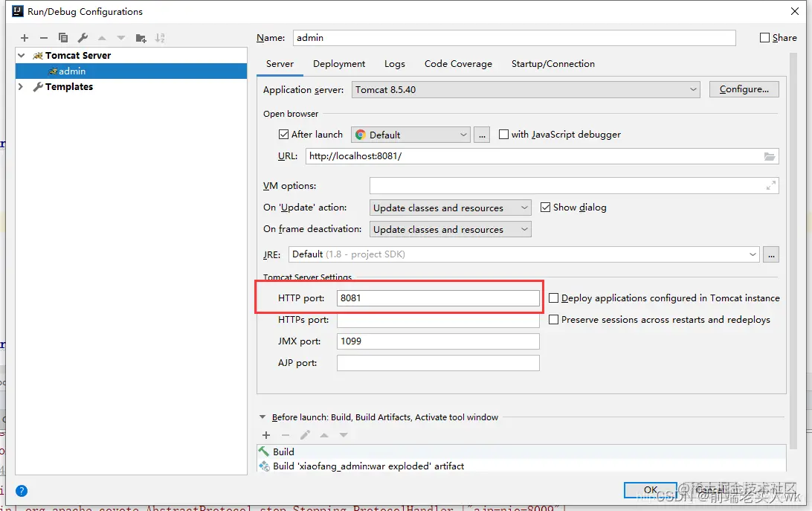Create new folder for configurations
Image resolution: width=812 pixels, height=511 pixels.
(x=141, y=38)
